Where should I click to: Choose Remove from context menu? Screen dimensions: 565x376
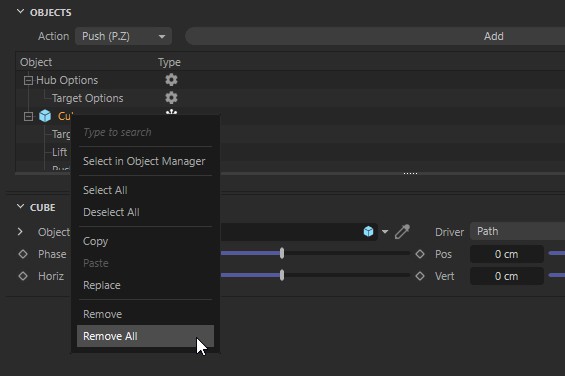point(145,314)
